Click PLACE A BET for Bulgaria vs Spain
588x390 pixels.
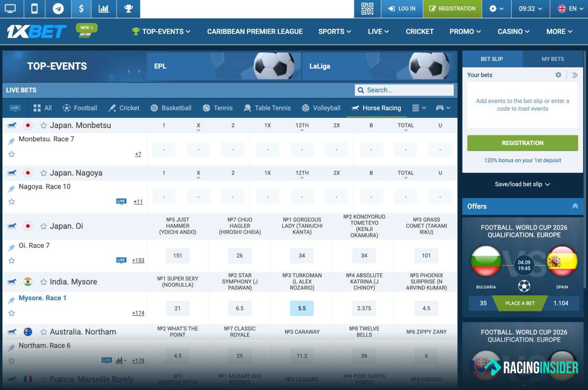click(520, 303)
